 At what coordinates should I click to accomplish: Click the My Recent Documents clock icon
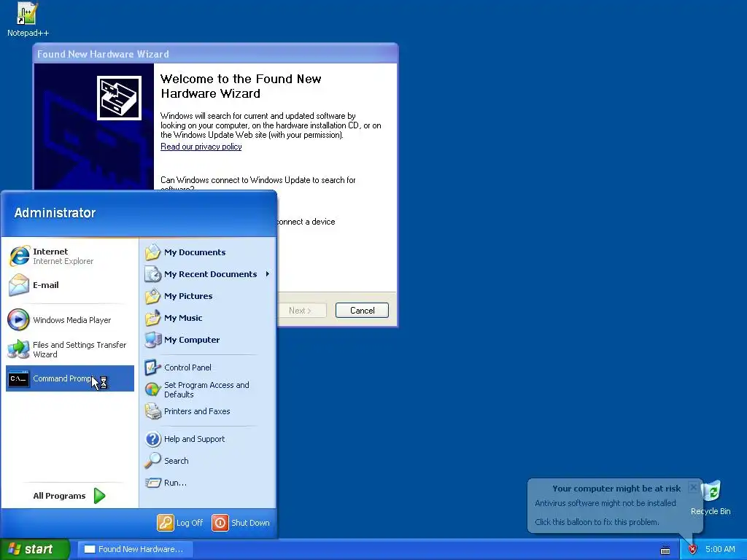click(x=153, y=274)
